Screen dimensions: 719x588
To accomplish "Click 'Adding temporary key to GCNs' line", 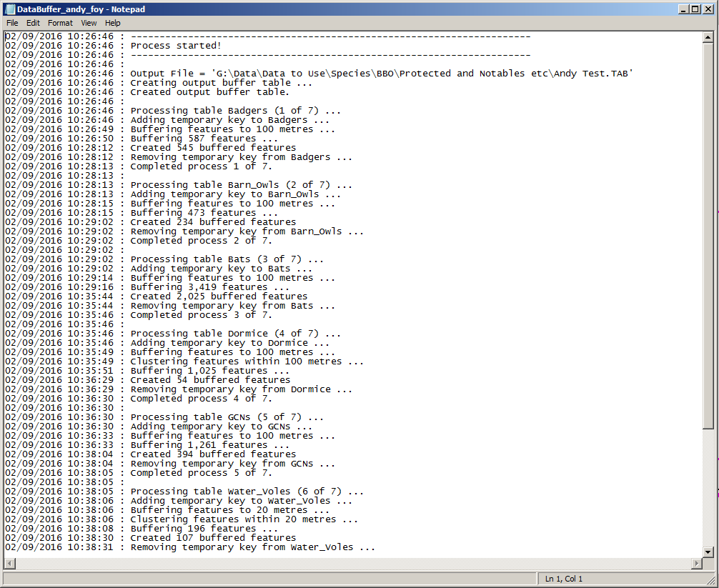I will point(222,427).
